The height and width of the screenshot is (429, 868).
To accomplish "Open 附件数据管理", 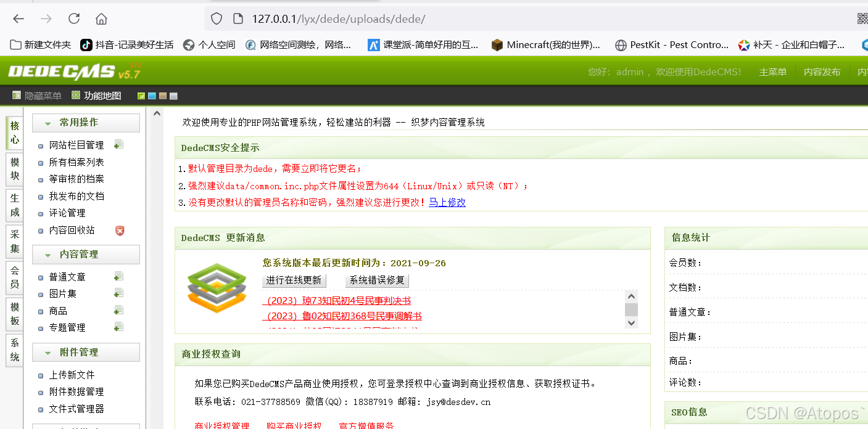I will [x=76, y=391].
